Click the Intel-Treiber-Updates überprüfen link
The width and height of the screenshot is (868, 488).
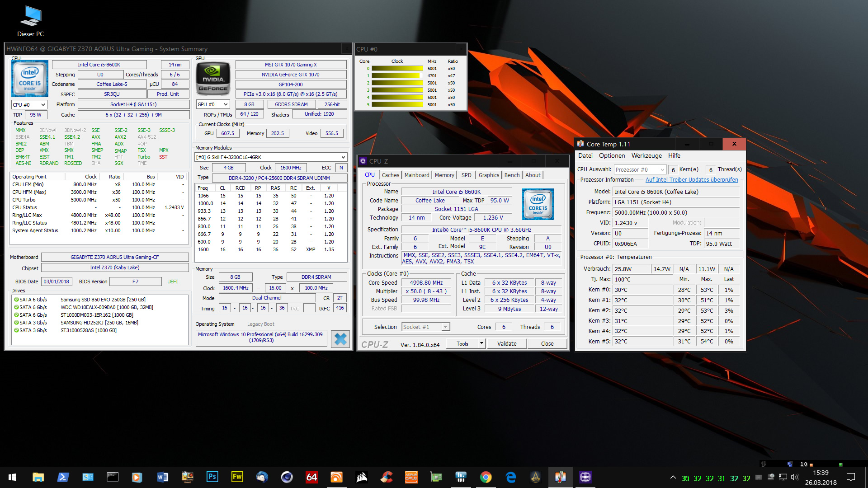691,180
